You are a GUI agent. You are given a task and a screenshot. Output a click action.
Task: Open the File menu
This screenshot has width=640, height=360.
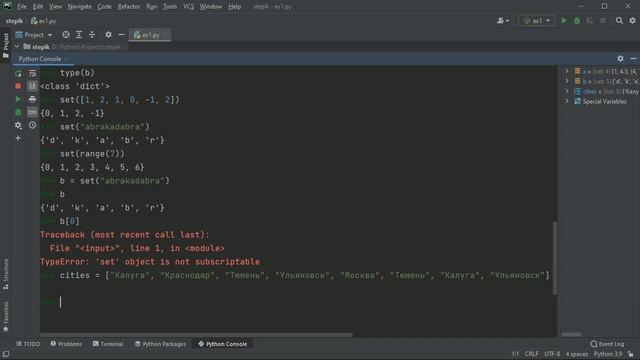click(x=22, y=7)
